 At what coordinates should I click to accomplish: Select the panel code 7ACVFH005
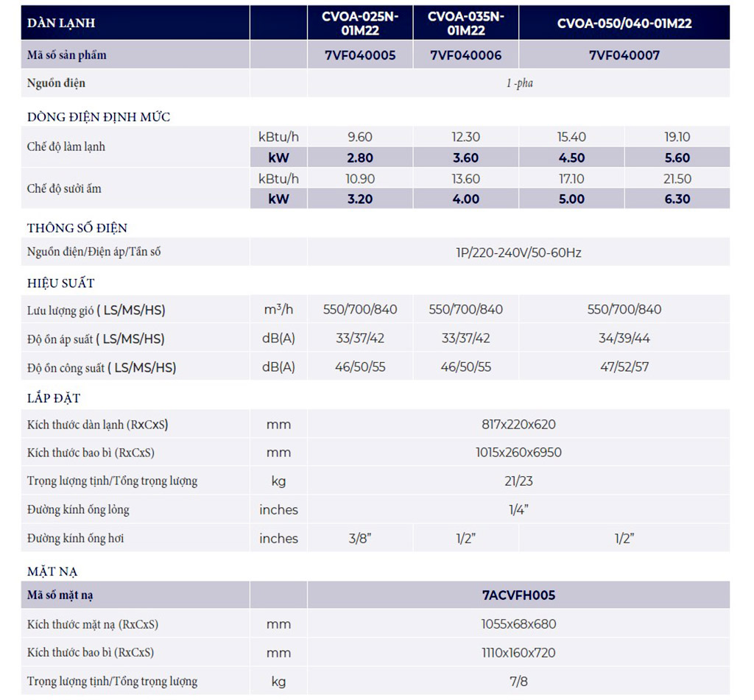pos(518,595)
